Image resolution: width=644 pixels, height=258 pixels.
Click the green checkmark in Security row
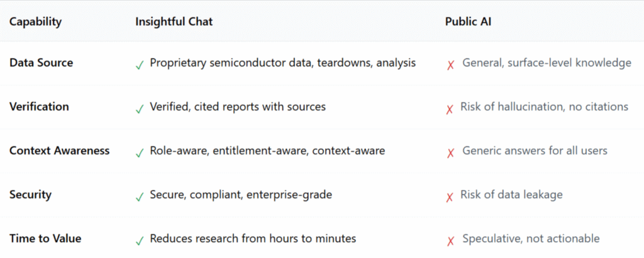coord(140,196)
